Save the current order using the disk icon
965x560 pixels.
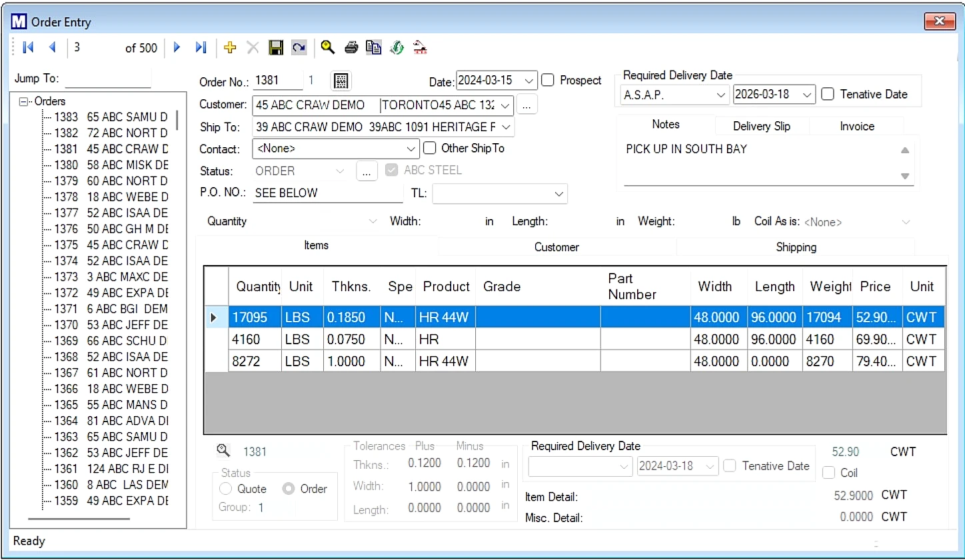click(276, 47)
